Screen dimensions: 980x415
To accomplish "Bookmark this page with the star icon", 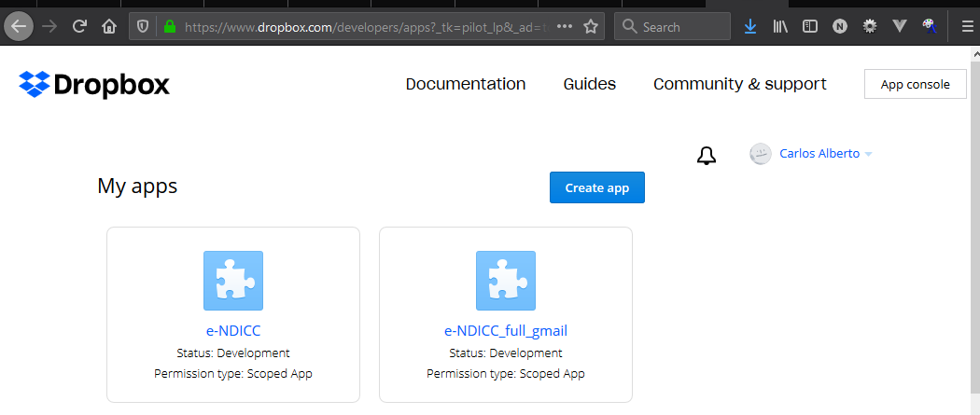I will pyautogui.click(x=590, y=27).
